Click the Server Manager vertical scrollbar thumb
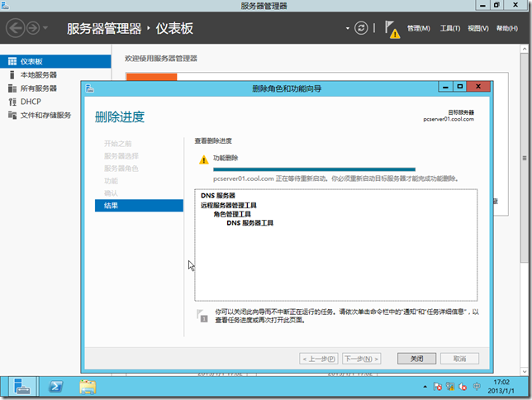The height and width of the screenshot is (400, 532). click(x=525, y=158)
